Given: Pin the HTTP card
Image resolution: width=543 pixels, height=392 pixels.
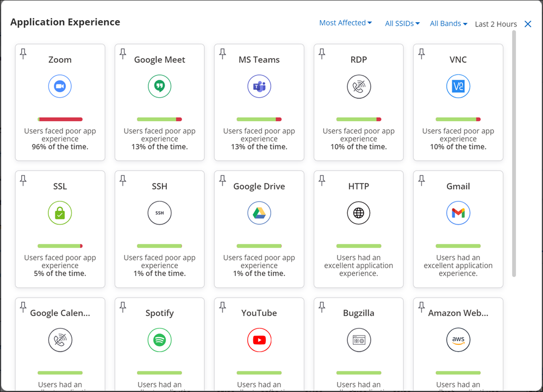Looking at the screenshot, I should [x=322, y=180].
